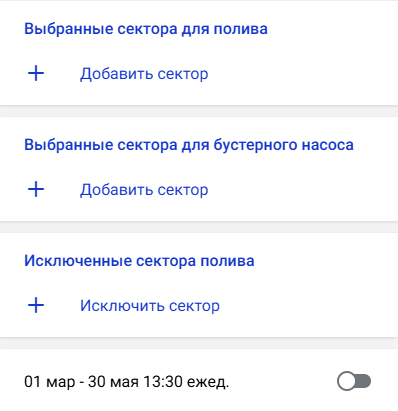The image size is (398, 411).
Task: Click the white knob of the schedule toggle
Action: point(346,381)
